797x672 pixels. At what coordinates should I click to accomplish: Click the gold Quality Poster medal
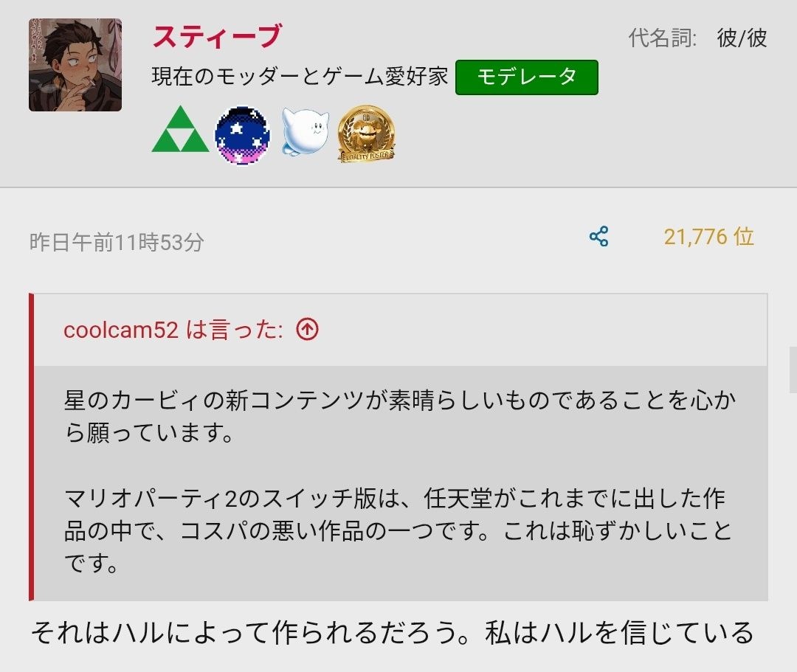point(366,134)
